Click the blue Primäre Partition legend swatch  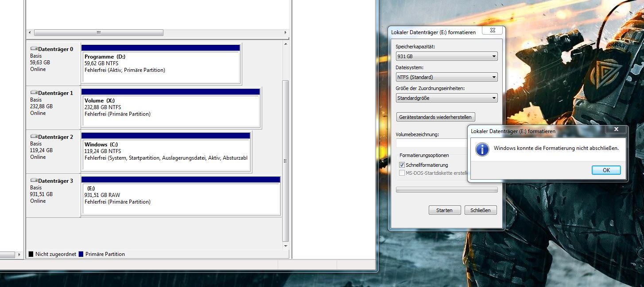[81, 254]
